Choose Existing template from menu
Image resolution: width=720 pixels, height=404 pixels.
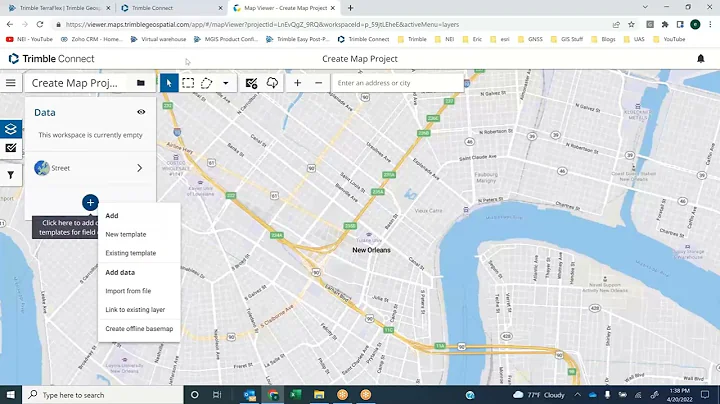pyautogui.click(x=131, y=253)
